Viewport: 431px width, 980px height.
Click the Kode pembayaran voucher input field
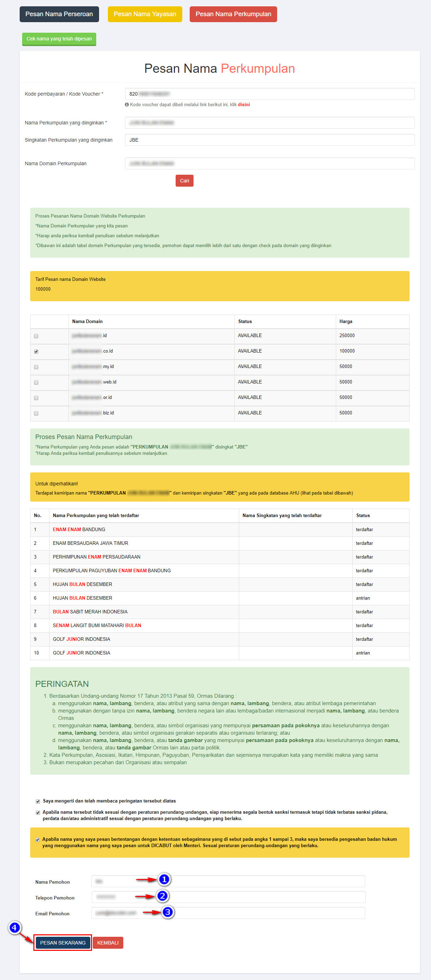(269, 94)
